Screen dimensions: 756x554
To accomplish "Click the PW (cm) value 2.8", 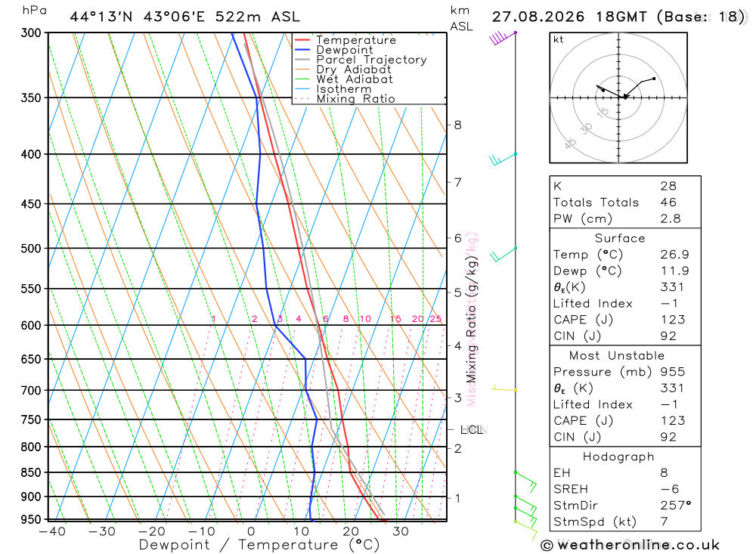I will (x=670, y=219).
